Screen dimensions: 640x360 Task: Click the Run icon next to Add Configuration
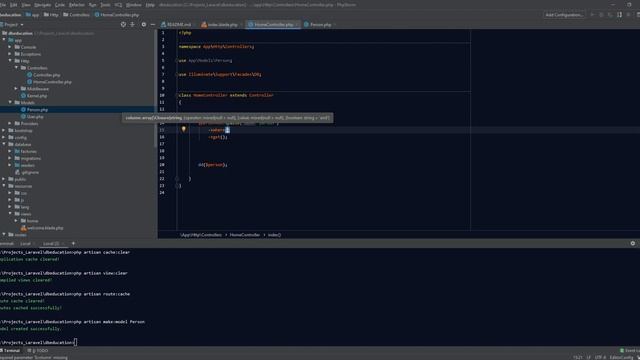coord(592,15)
